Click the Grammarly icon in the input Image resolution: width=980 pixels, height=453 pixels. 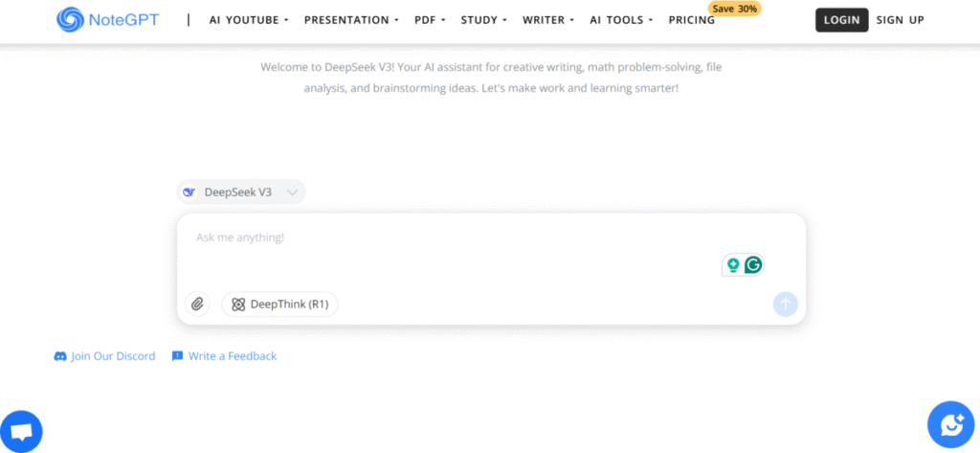coord(754,265)
